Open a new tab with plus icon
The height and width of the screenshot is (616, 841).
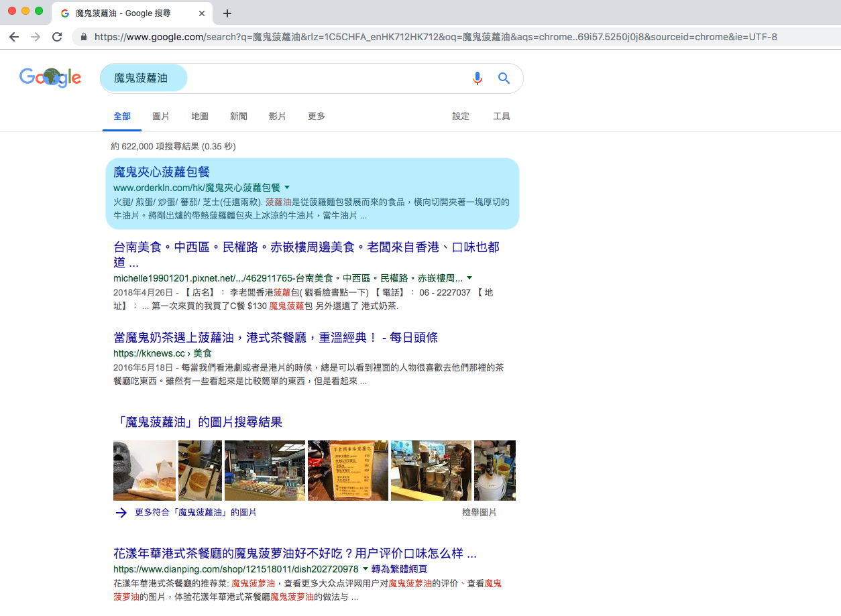click(227, 13)
